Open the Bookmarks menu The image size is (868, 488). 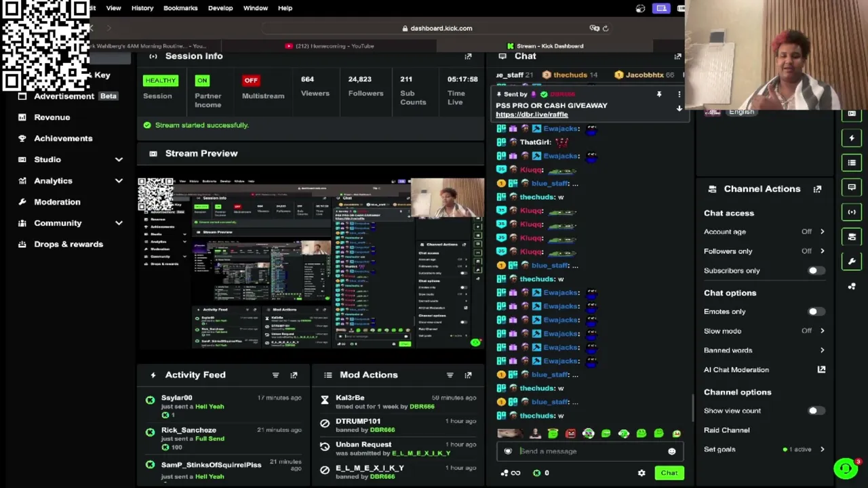coord(180,8)
